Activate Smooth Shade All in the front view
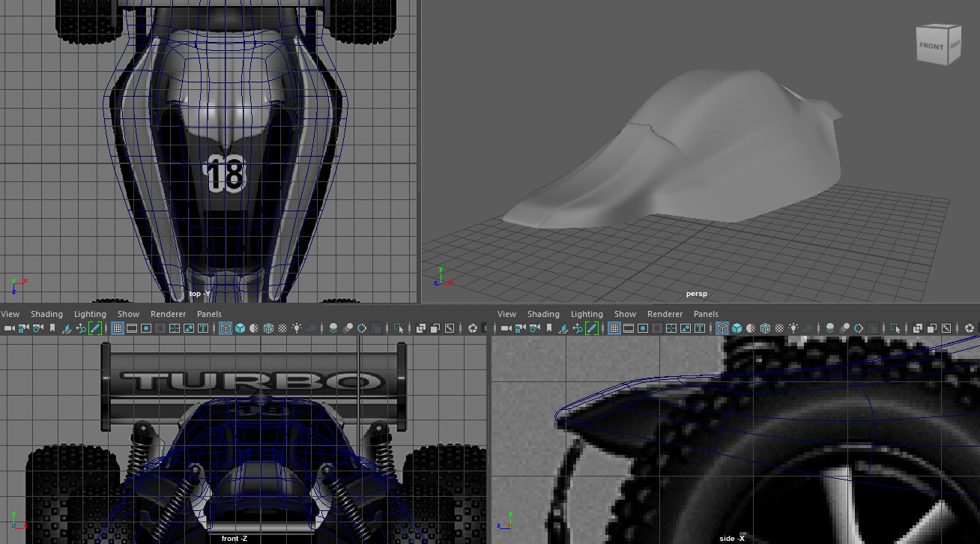 241,327
